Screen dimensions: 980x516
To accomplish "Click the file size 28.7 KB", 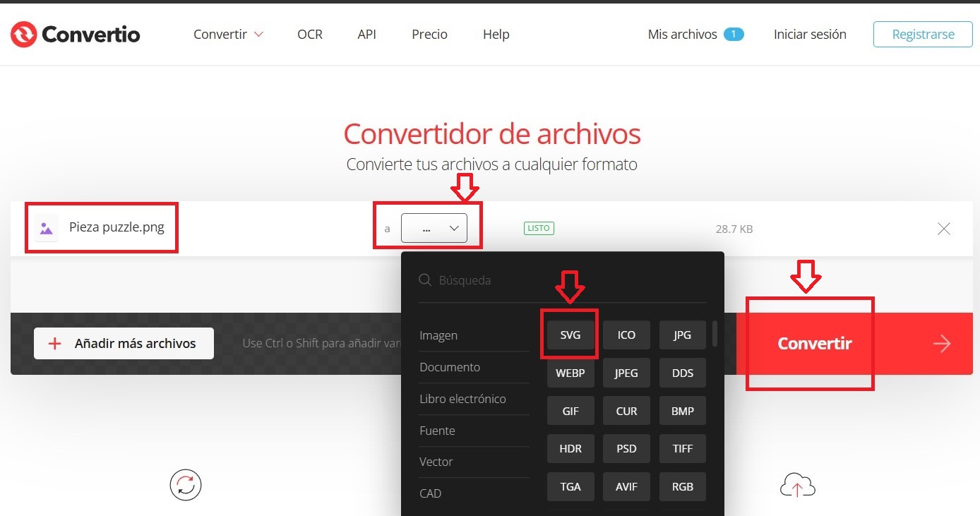I will pos(734,229).
